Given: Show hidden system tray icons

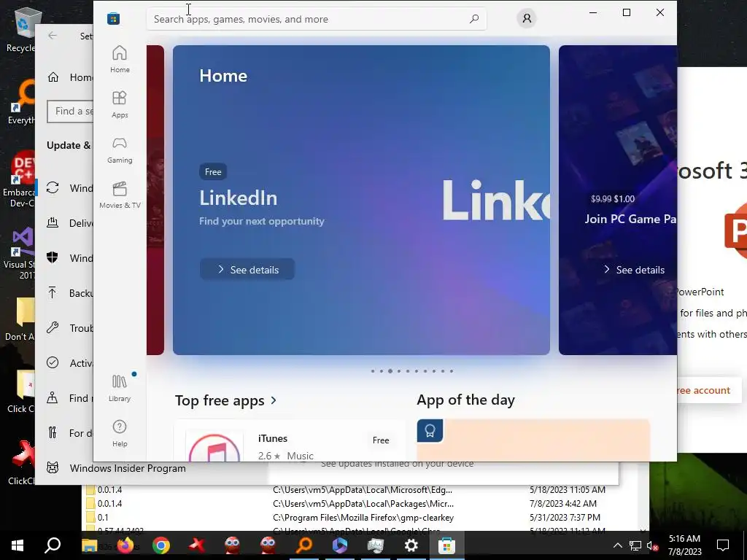Looking at the screenshot, I should [617, 545].
